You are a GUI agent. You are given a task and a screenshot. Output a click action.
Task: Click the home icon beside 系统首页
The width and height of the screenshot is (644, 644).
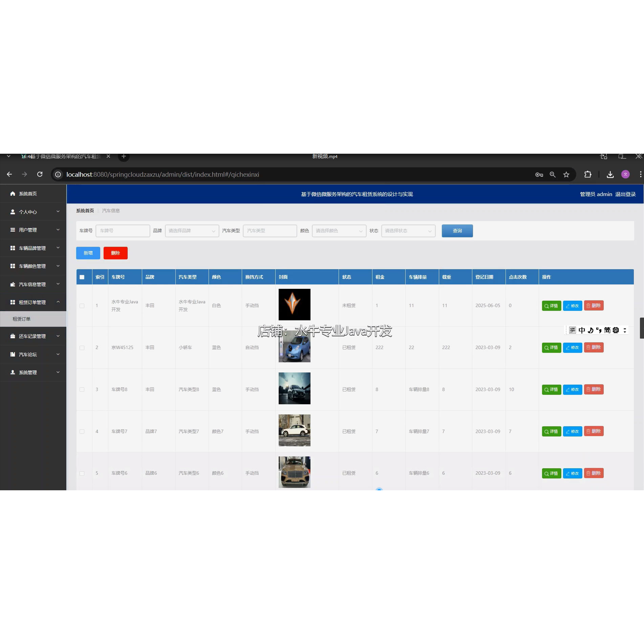[13, 194]
